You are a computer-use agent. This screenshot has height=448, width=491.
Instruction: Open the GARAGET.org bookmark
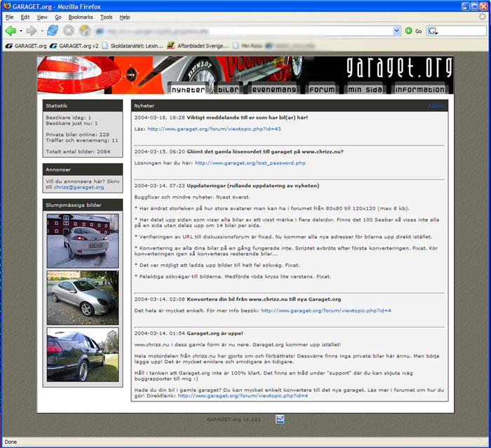point(26,46)
